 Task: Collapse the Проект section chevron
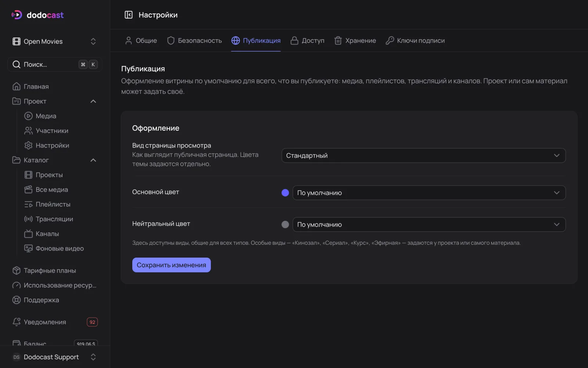pos(93,101)
